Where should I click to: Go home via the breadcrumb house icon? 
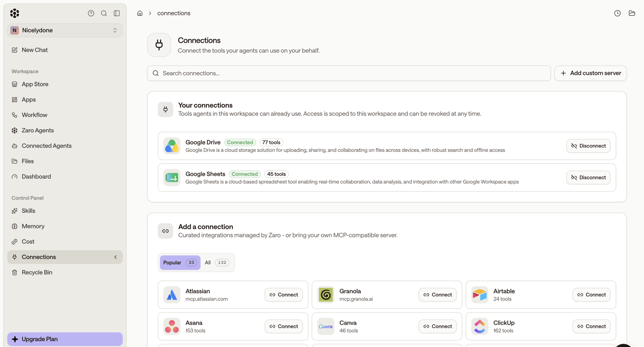(140, 13)
